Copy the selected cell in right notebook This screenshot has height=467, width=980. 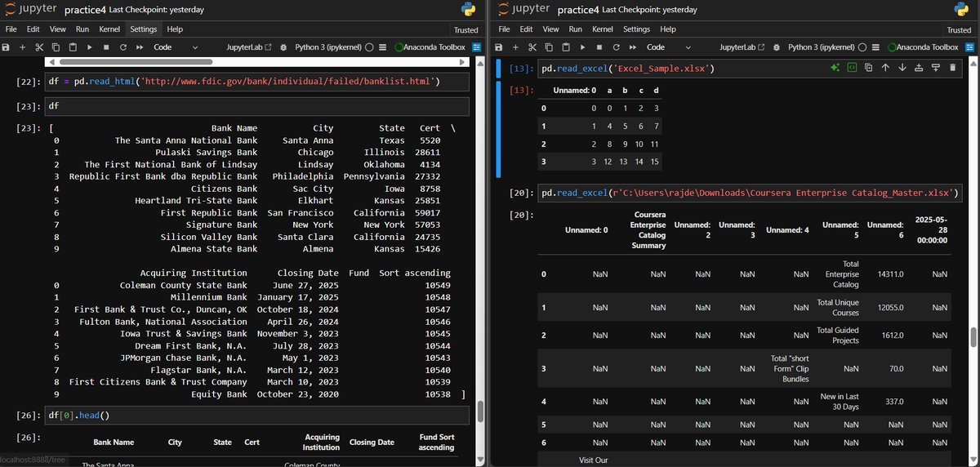549,47
